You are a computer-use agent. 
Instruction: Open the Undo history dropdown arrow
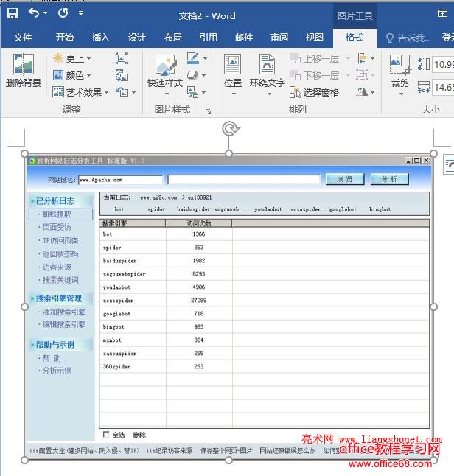click(45, 13)
